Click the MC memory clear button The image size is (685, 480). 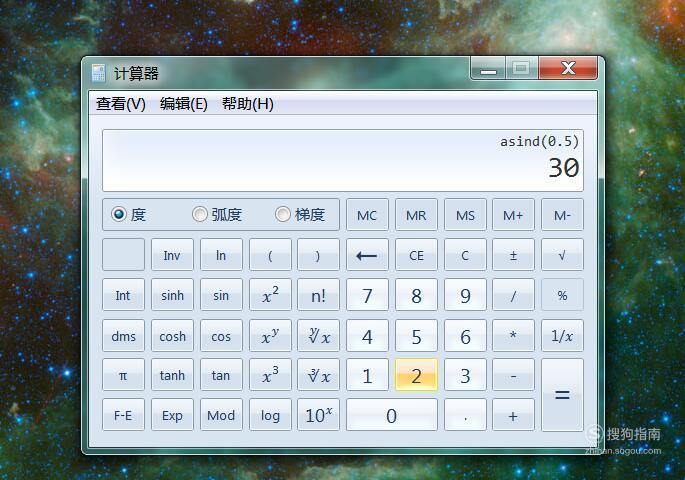(x=367, y=215)
